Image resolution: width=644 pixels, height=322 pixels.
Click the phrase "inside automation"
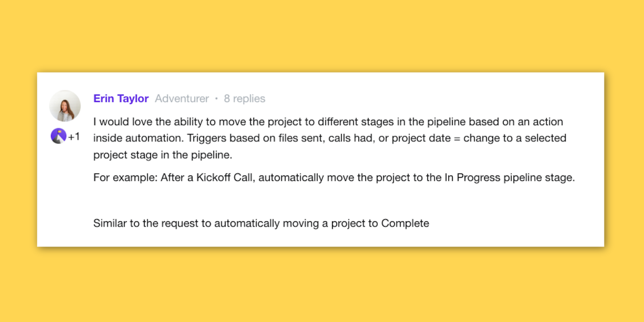pyautogui.click(x=138, y=138)
